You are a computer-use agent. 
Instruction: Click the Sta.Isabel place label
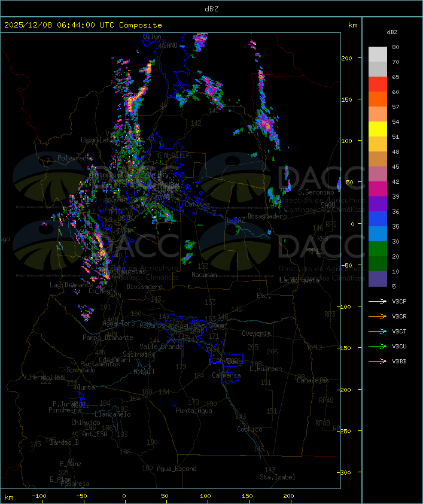click(x=277, y=477)
